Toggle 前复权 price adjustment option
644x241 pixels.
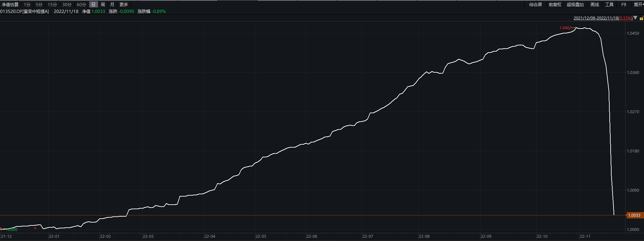[555, 5]
